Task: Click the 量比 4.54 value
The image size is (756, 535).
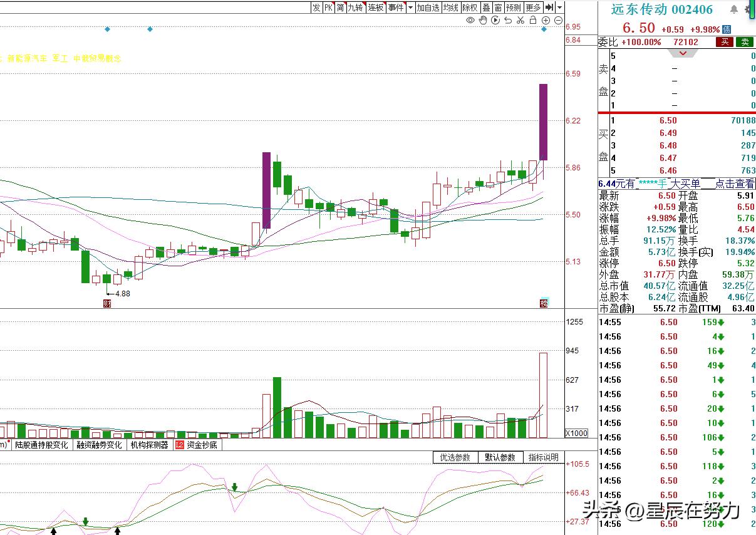Action: click(x=745, y=229)
